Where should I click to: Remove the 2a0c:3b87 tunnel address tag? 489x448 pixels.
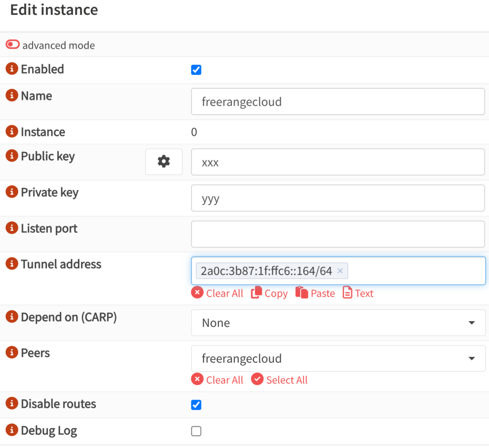[340, 271]
